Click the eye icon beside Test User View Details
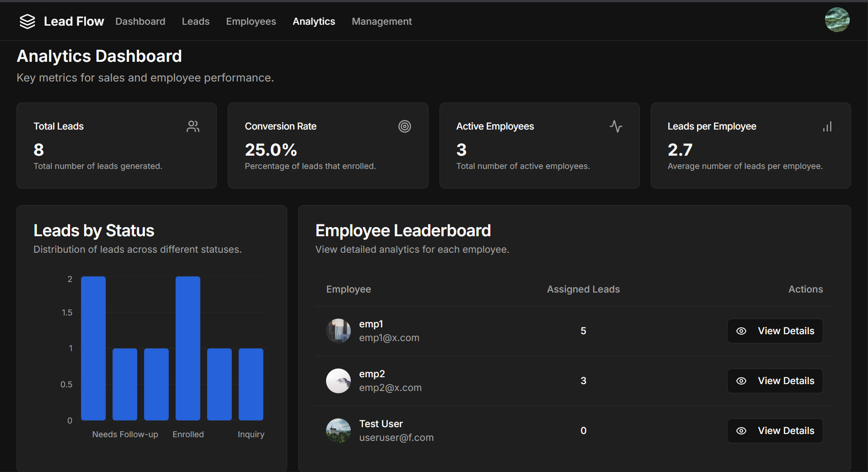Screen dimensions: 868x472 click(x=742, y=430)
